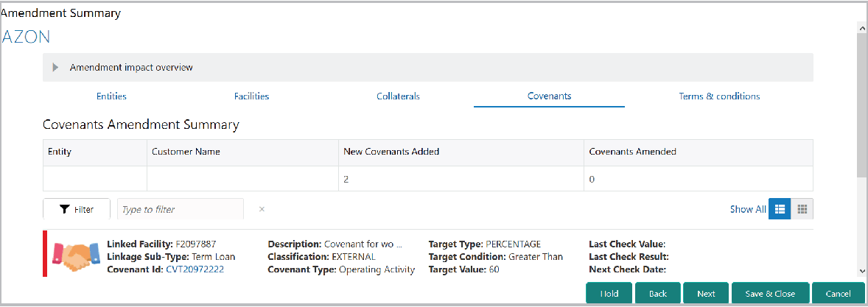
Task: Click the New Covenants Added value 2
Action: click(346, 180)
